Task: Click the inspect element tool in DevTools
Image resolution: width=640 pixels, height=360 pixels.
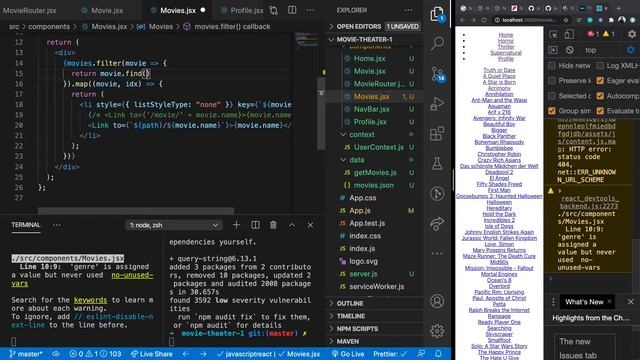Action: coord(553,34)
